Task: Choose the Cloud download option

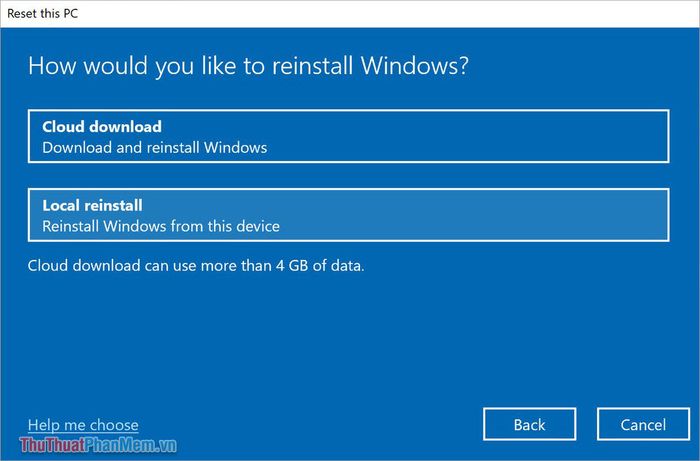Action: (348, 136)
